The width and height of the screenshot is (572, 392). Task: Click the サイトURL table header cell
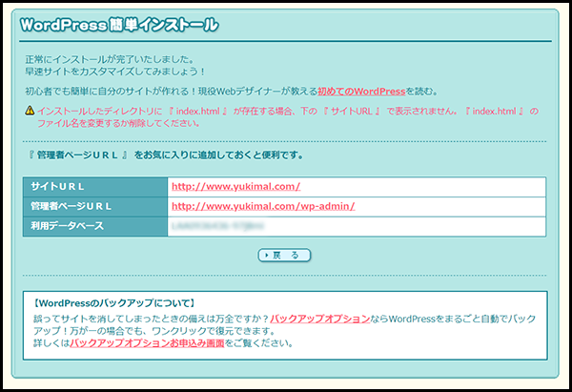pos(94,187)
